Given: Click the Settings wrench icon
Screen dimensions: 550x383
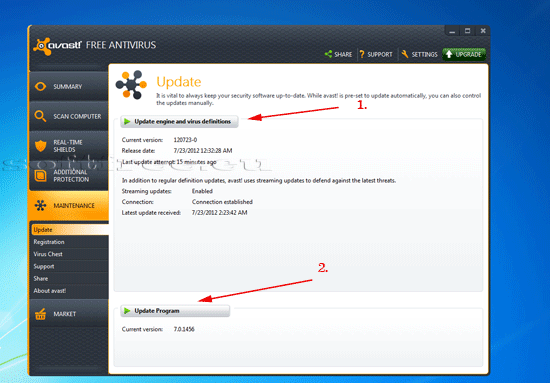Looking at the screenshot, I should (x=405, y=54).
